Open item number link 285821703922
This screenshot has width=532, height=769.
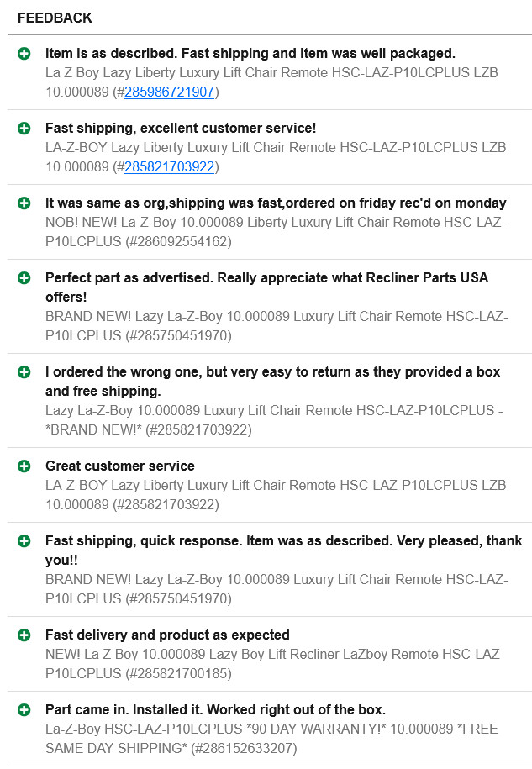click(x=169, y=167)
